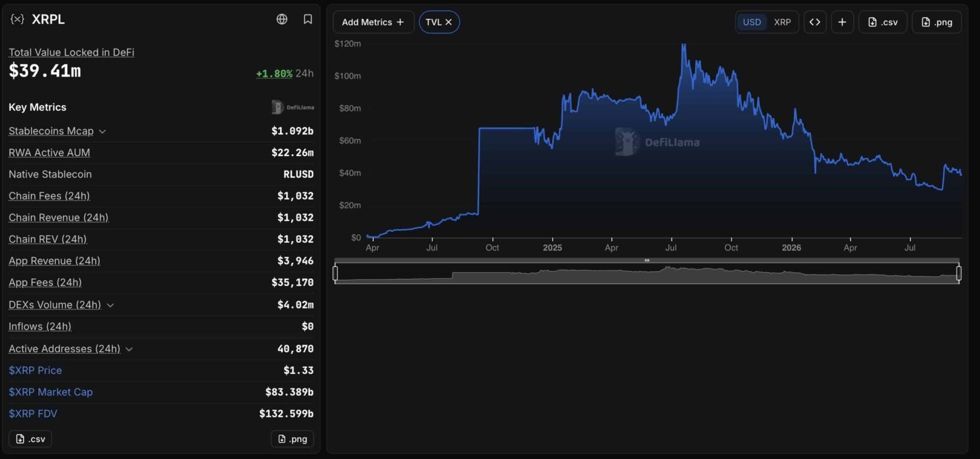Click the $83.389b market cap value
Viewport: 980px width, 459px height.
pyautogui.click(x=289, y=392)
